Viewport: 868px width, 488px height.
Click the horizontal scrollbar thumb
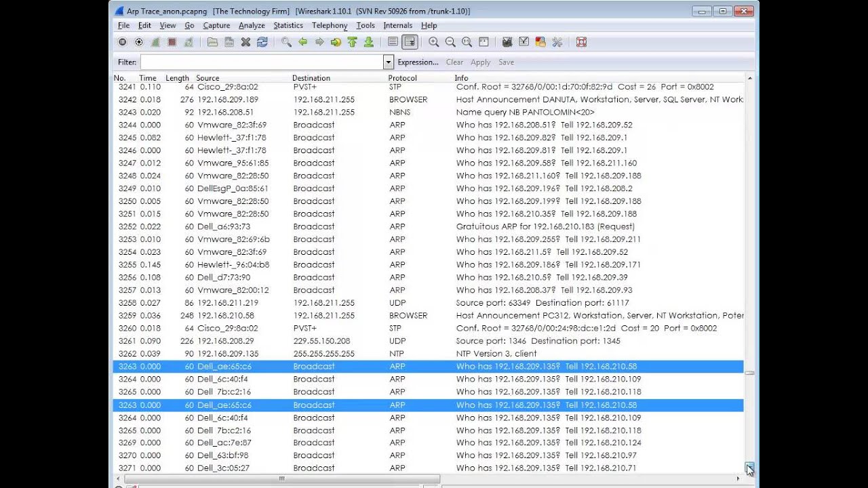(x=283, y=479)
